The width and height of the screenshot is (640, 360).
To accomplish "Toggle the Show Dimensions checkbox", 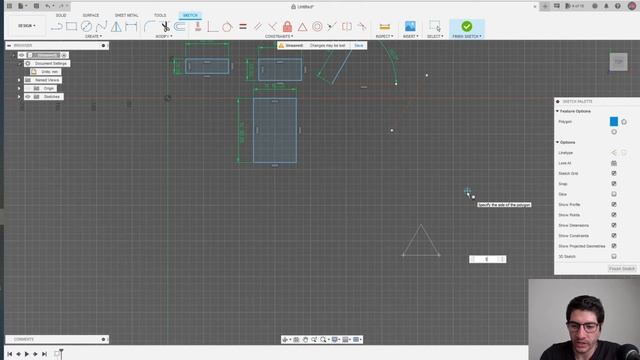I will coord(613,225).
